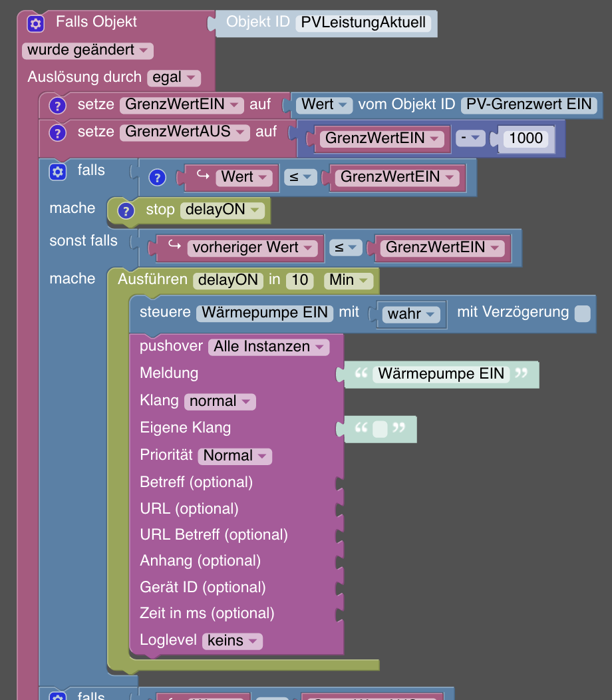The width and height of the screenshot is (612, 700).
Task: Open GrenzWertEIN dropdown in sonst falls condition
Action: [442, 248]
